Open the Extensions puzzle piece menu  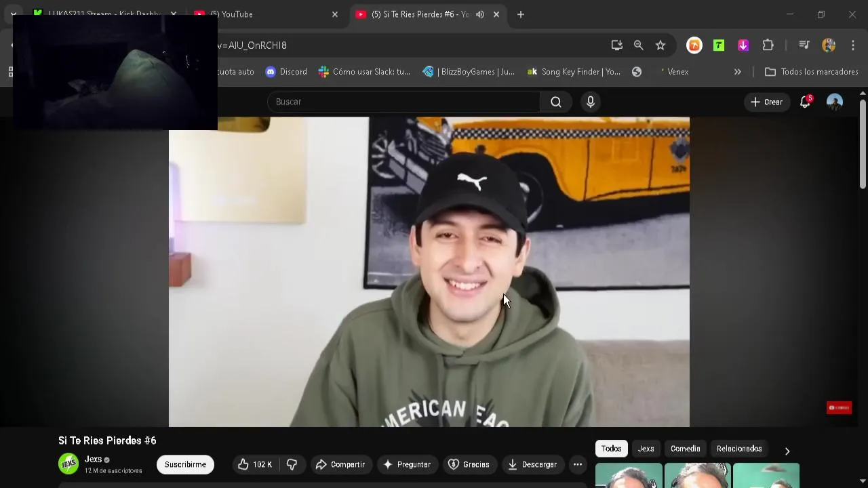[768, 45]
